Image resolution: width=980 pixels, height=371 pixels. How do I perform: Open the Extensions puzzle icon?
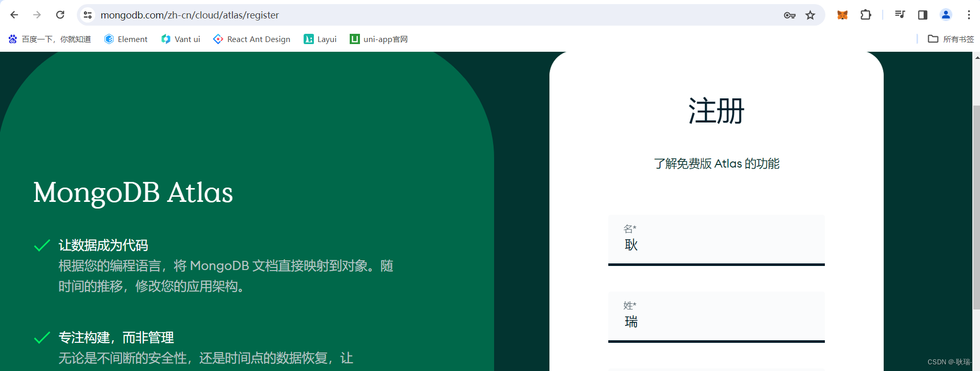coord(865,15)
